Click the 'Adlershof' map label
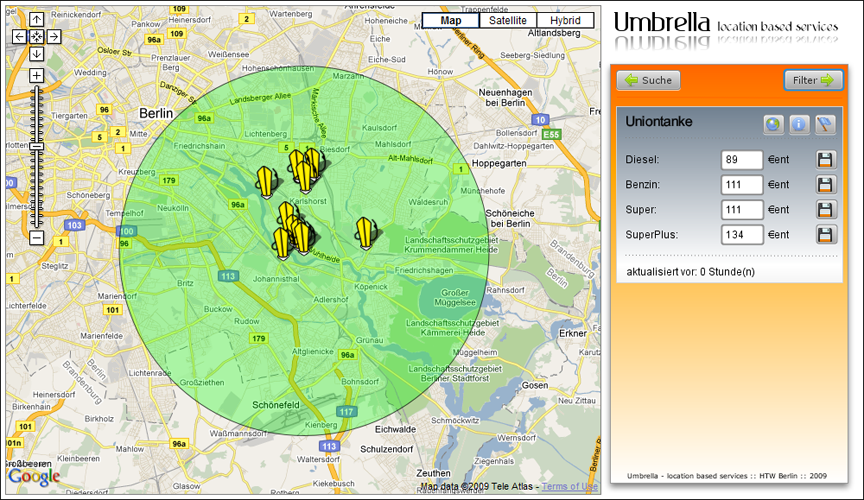 tap(331, 299)
